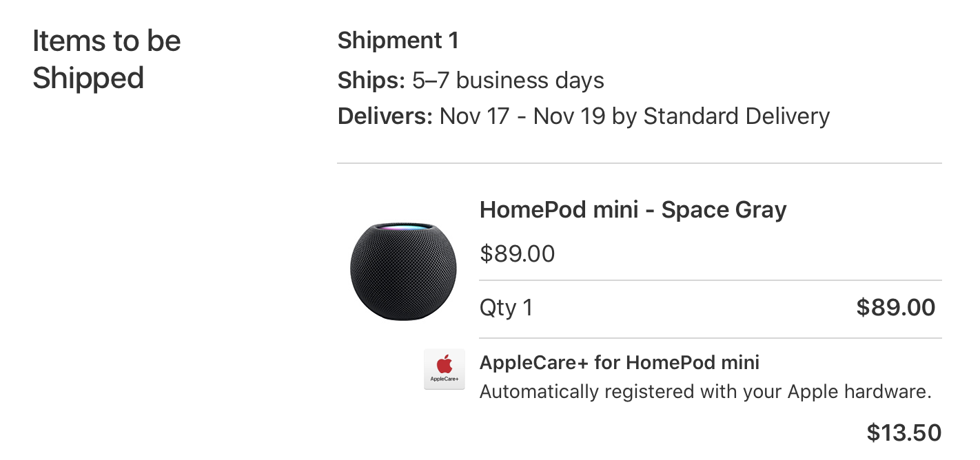This screenshot has height=460, width=980.
Task: Click the 5–7 business days text
Action: tap(508, 81)
